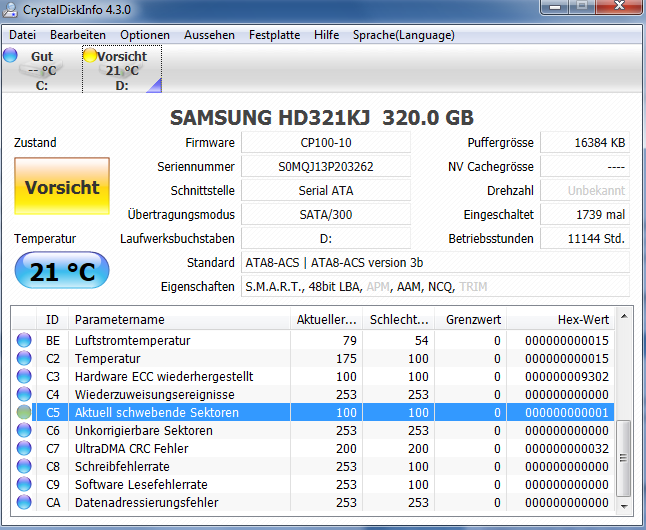Click the serial number field S0MQJ13P203262
This screenshot has width=646, height=530.
pyautogui.click(x=325, y=167)
